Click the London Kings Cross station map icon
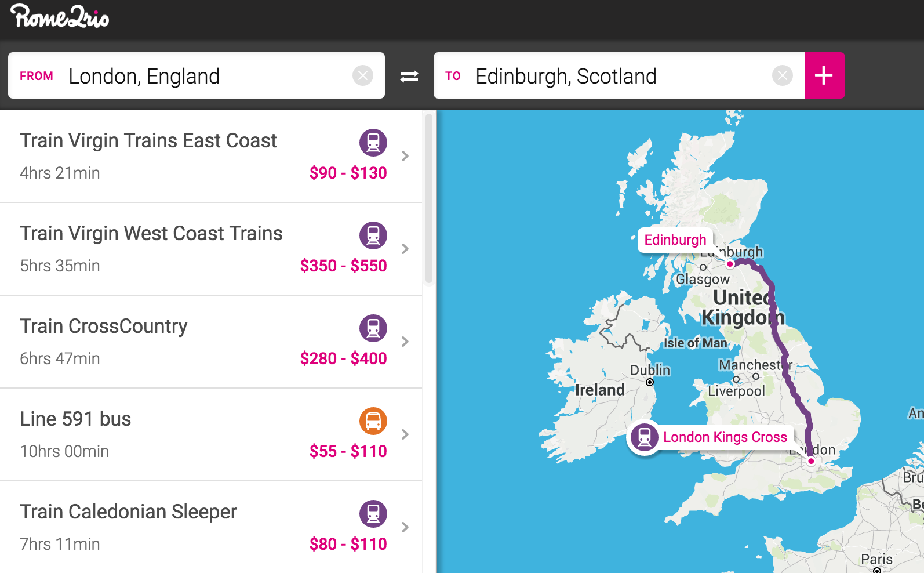 (644, 437)
